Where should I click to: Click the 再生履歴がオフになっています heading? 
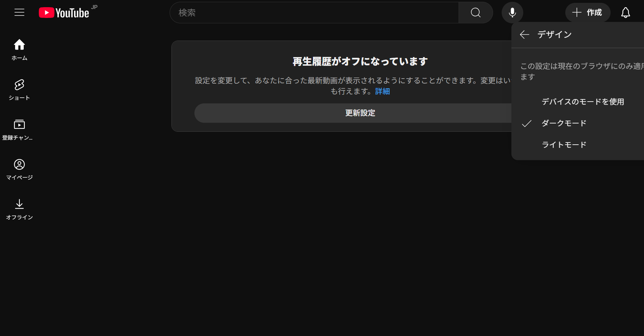360,61
